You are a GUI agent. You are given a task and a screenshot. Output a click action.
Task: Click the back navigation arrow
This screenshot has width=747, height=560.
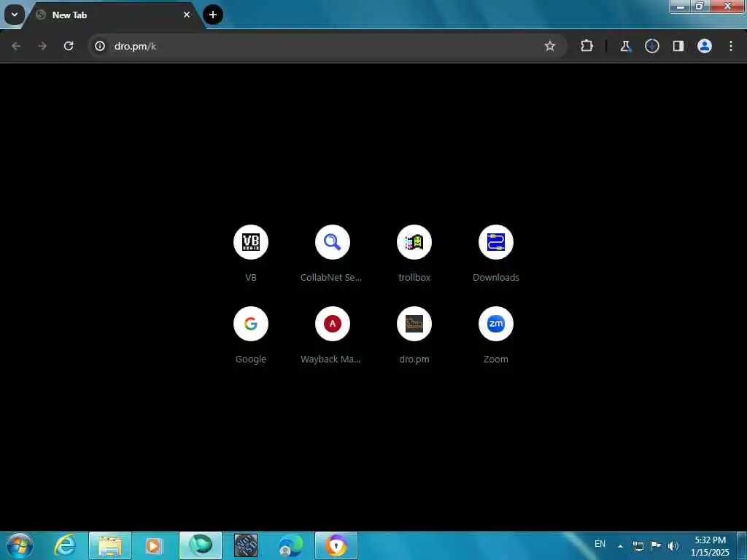16,46
